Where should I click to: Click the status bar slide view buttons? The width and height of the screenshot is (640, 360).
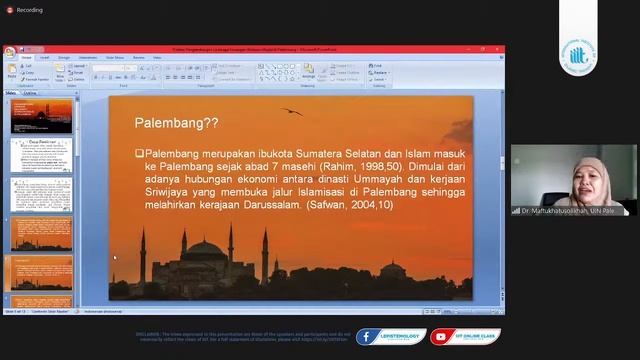(x=432, y=311)
